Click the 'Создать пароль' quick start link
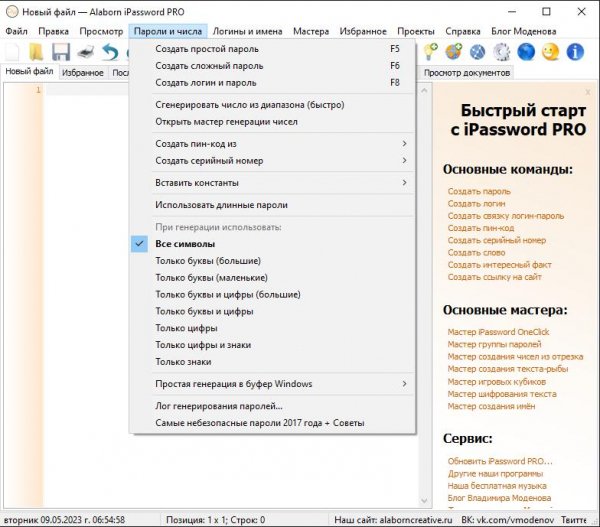The height and width of the screenshot is (527, 600). click(479, 191)
